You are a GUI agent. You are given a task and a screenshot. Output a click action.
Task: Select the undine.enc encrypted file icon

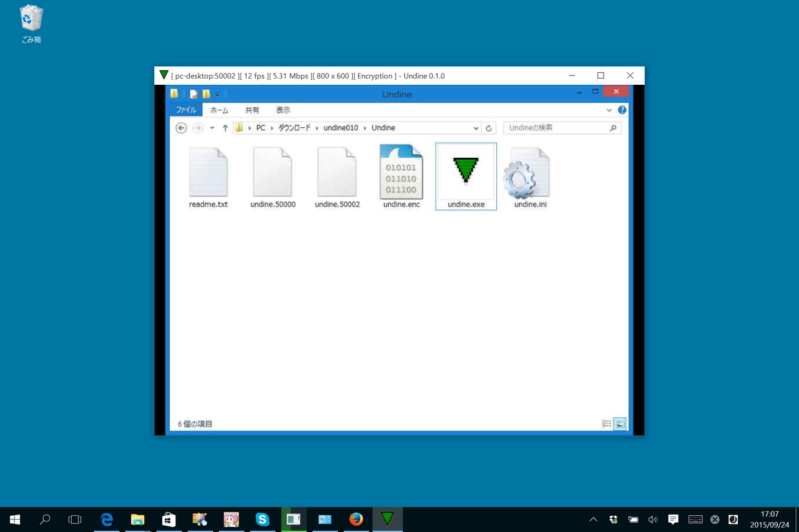point(401,172)
